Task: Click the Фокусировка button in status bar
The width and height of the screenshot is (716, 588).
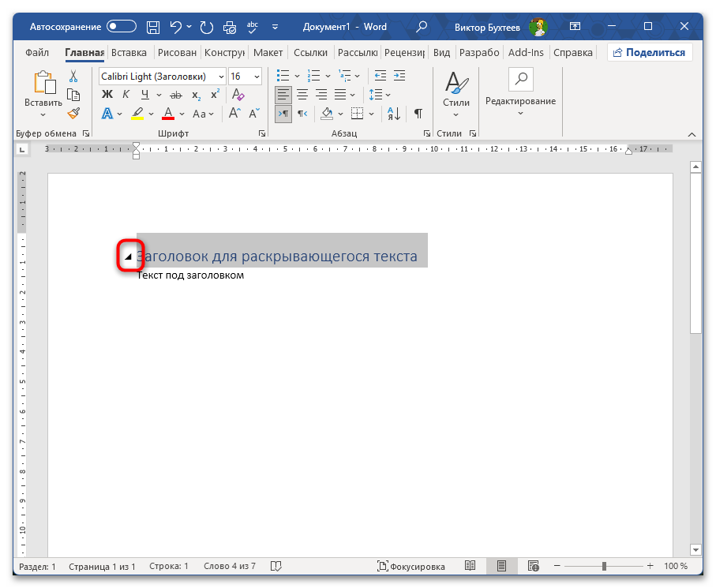Action: point(410,567)
